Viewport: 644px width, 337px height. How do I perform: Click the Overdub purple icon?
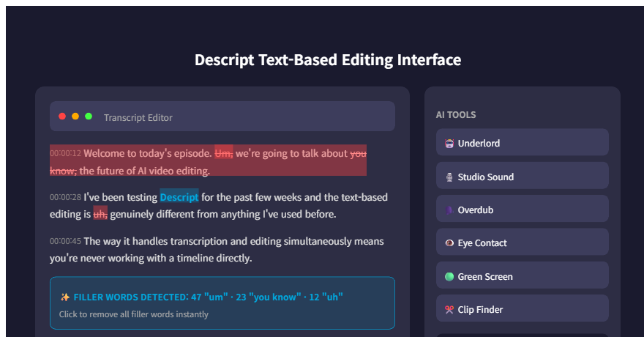coord(449,210)
